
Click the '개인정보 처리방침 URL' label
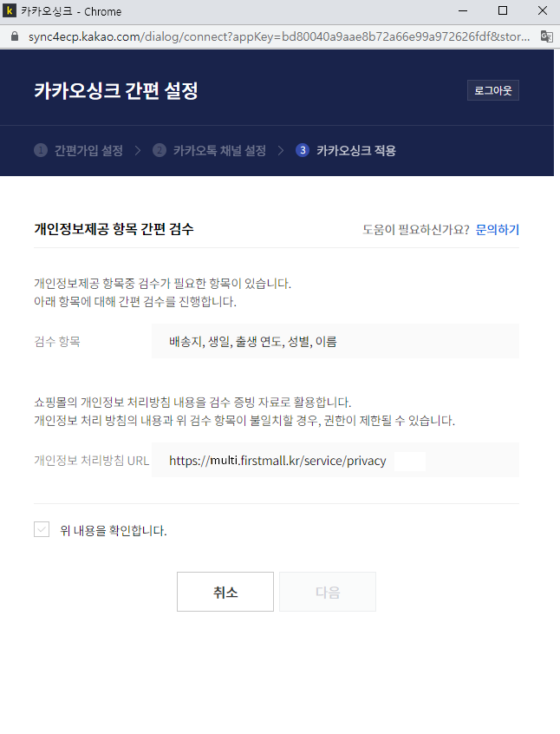92,460
